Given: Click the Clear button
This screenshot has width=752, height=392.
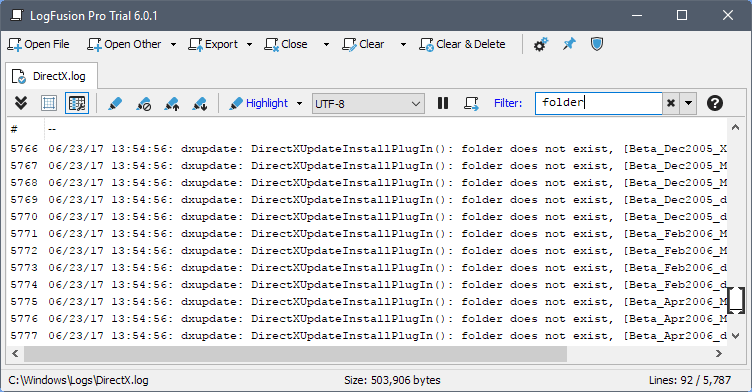Looking at the screenshot, I should click(x=363, y=44).
